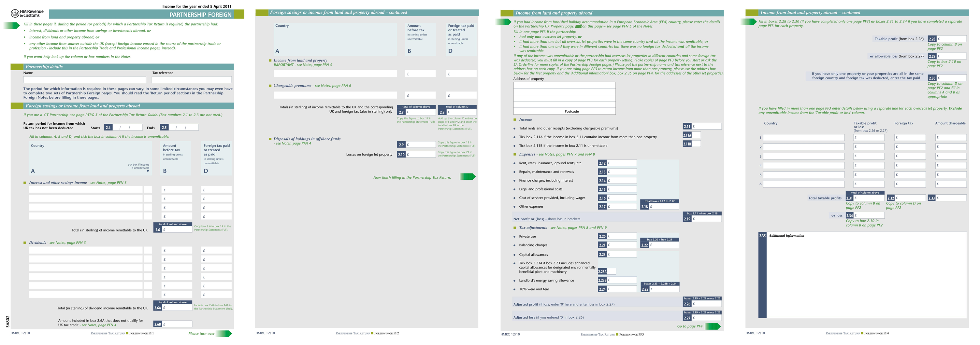Screen dimensions: 980x345
Task: Click box 2.10, losses on foreign let property
Action: pos(420,154)
